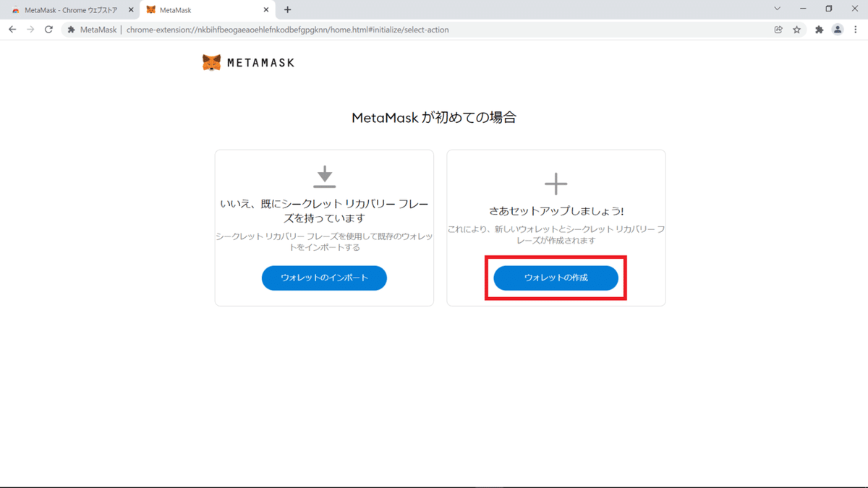Click the grayed forward navigation arrow
The width and height of the screenshot is (868, 488).
(30, 30)
